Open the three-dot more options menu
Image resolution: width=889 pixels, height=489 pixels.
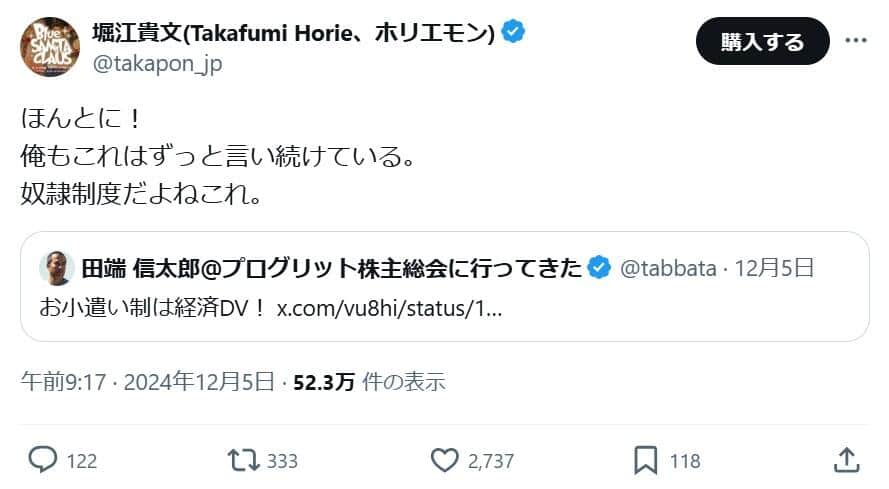pyautogui.click(x=857, y=41)
